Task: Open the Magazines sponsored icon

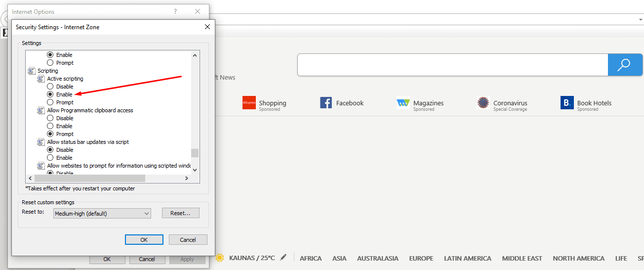Action: (403, 103)
